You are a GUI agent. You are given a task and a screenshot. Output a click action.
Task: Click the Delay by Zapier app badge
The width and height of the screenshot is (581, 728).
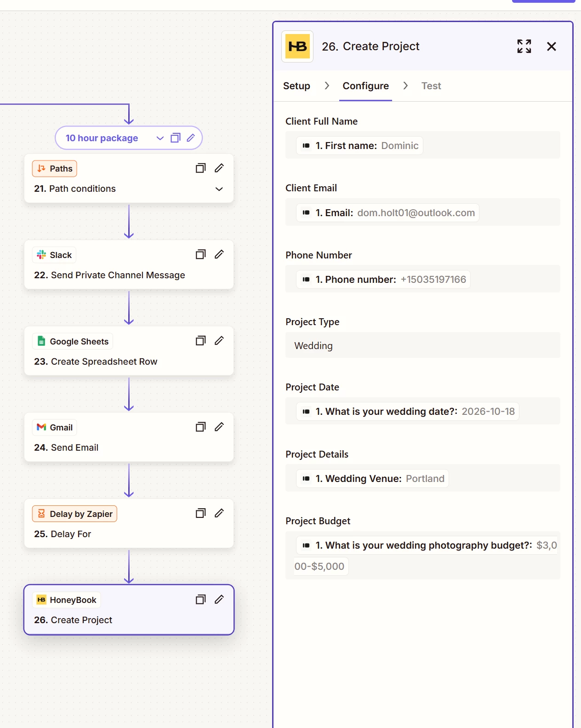pyautogui.click(x=74, y=514)
